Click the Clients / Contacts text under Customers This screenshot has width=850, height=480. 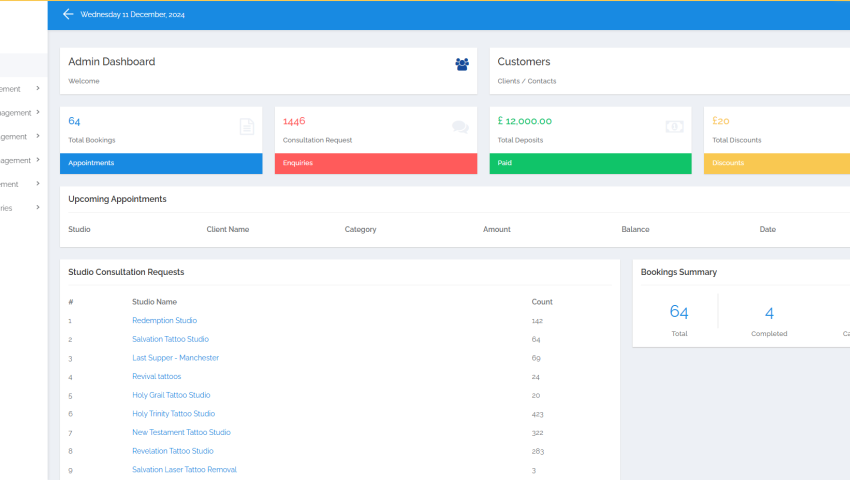(x=527, y=81)
